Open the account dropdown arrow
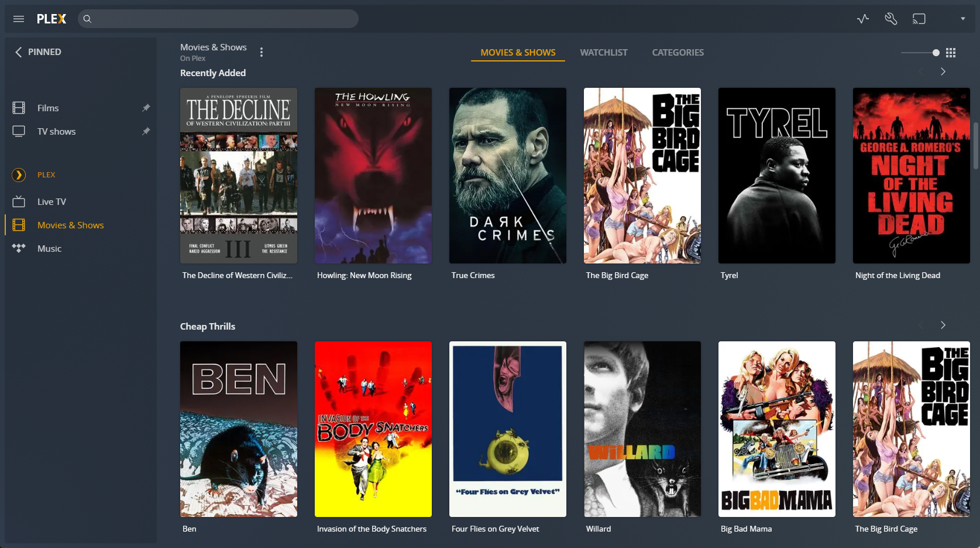The image size is (980, 548). click(963, 19)
